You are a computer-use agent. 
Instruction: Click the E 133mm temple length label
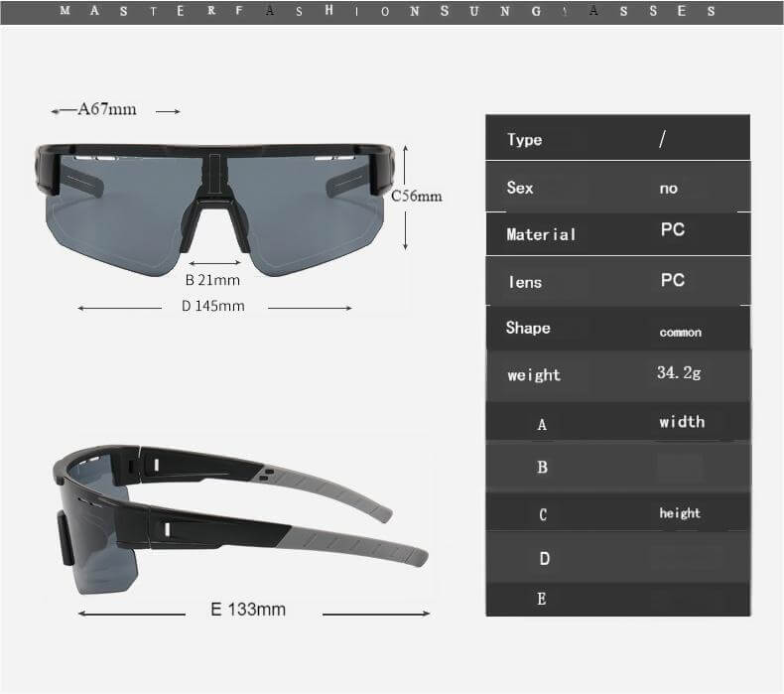pyautogui.click(x=248, y=610)
